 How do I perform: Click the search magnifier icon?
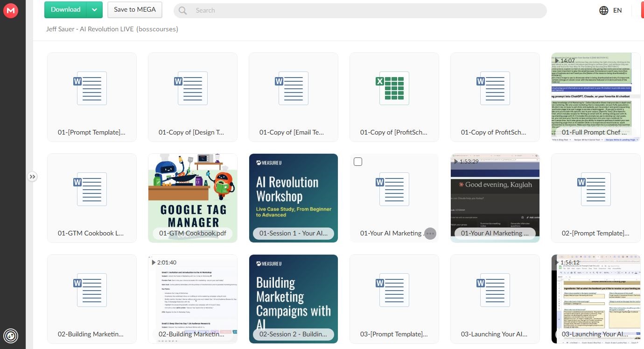click(182, 11)
